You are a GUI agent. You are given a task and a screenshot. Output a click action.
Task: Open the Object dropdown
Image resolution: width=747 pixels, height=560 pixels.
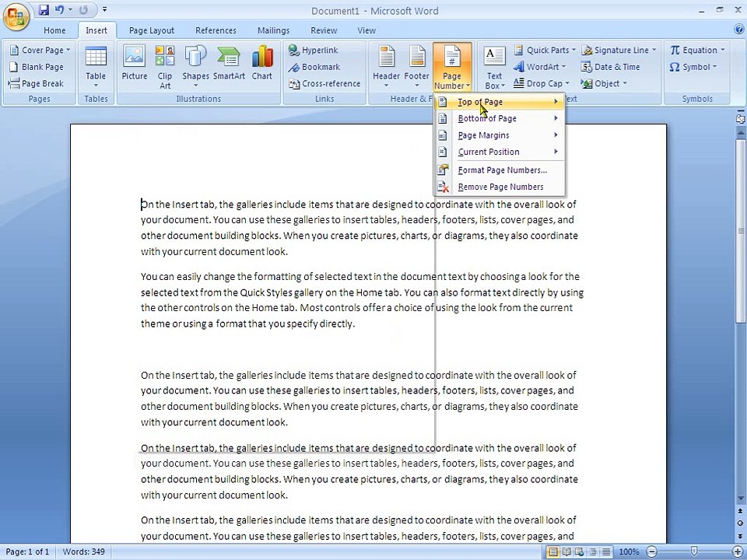pyautogui.click(x=604, y=83)
